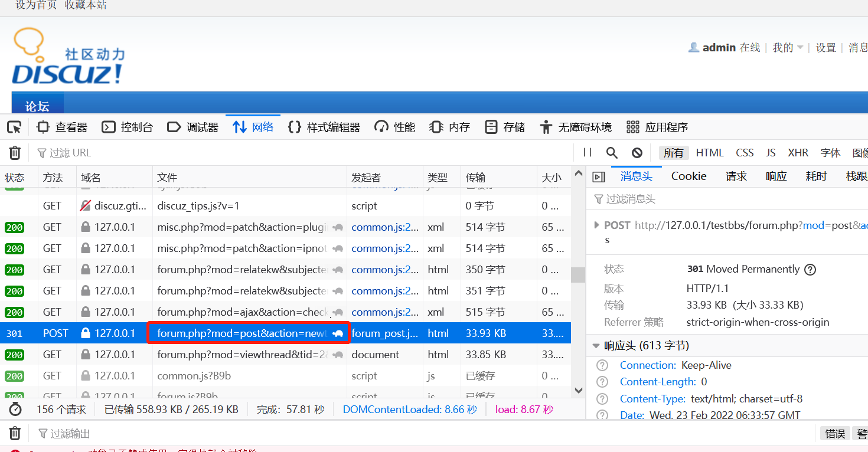The height and width of the screenshot is (452, 868).
Task: Open the 内存 memory tab
Action: (450, 127)
